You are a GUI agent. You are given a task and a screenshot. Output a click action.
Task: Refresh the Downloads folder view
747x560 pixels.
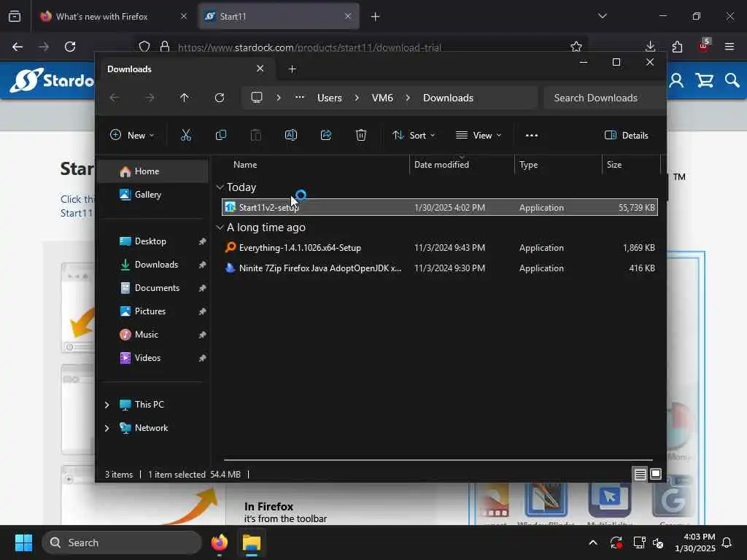point(220,98)
